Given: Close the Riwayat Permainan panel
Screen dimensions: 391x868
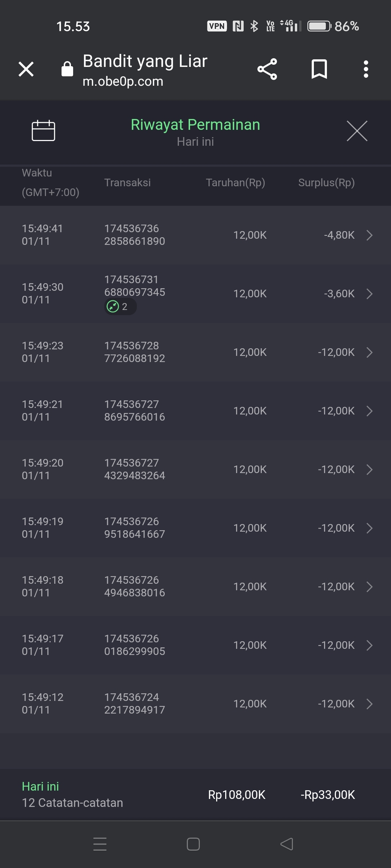Looking at the screenshot, I should coord(357,131).
